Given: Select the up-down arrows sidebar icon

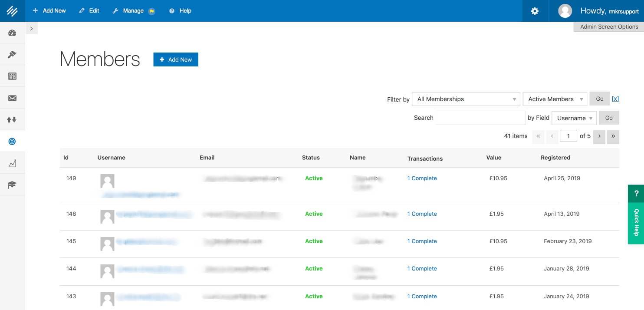Looking at the screenshot, I should pyautogui.click(x=12, y=120).
